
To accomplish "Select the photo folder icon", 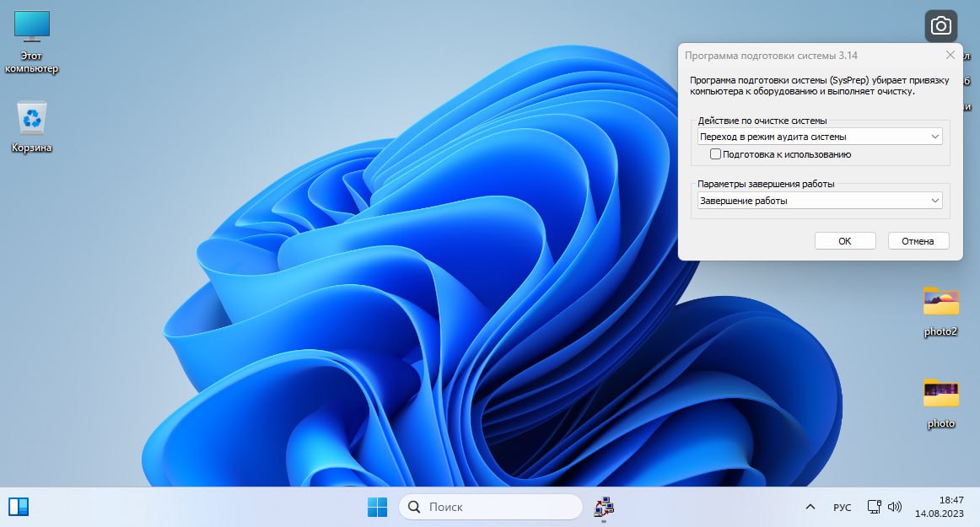I will (940, 404).
